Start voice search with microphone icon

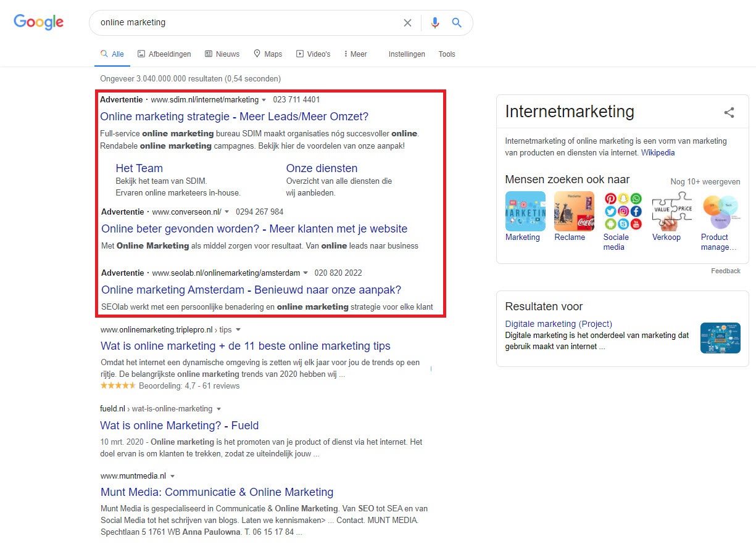(x=435, y=23)
